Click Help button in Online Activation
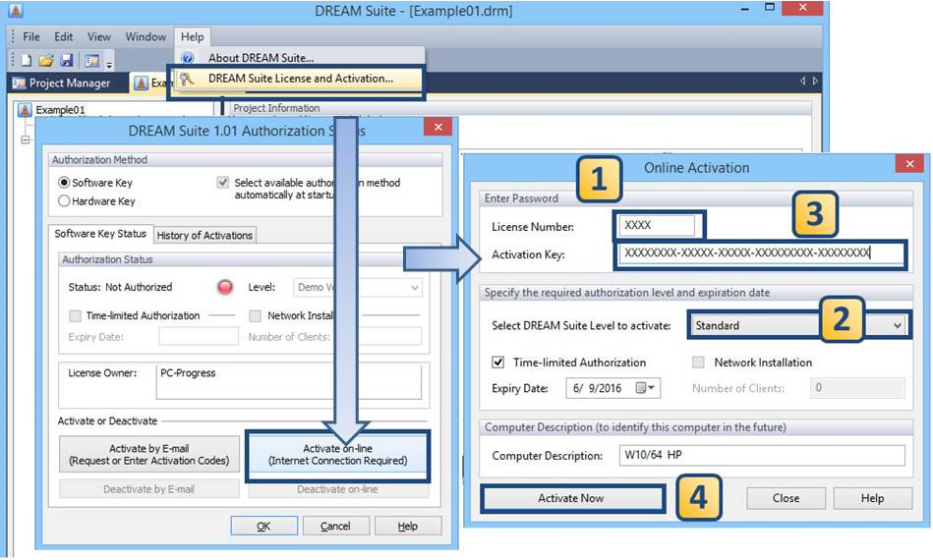Screen dimensions: 933x560 click(x=872, y=498)
